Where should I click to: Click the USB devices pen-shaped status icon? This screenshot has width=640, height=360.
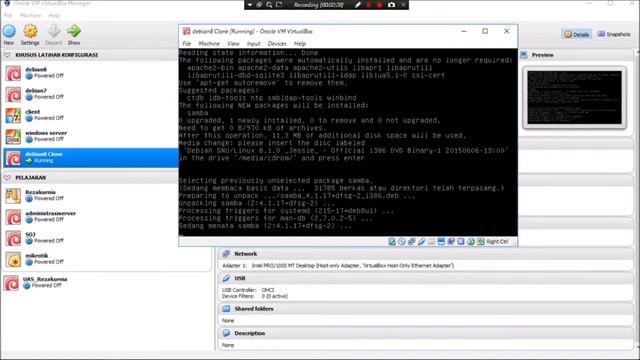[421, 242]
